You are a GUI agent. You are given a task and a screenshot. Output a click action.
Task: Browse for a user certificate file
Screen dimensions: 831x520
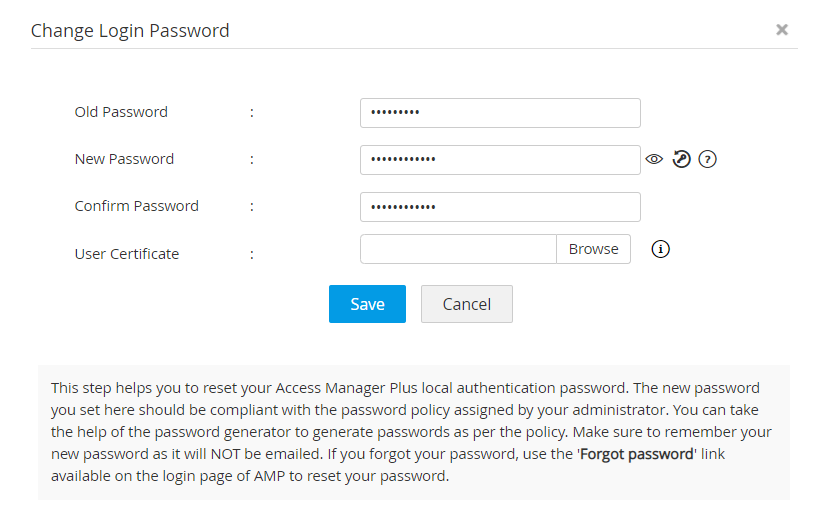593,249
